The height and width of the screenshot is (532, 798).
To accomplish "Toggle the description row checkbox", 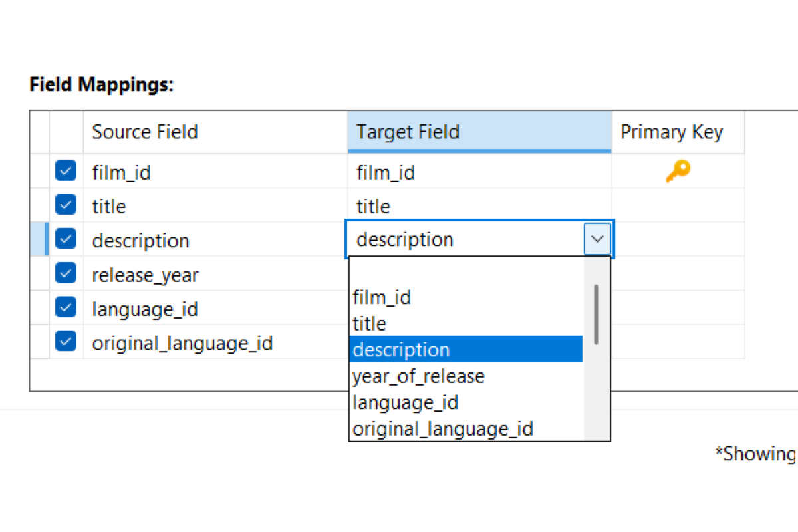I will (65, 239).
